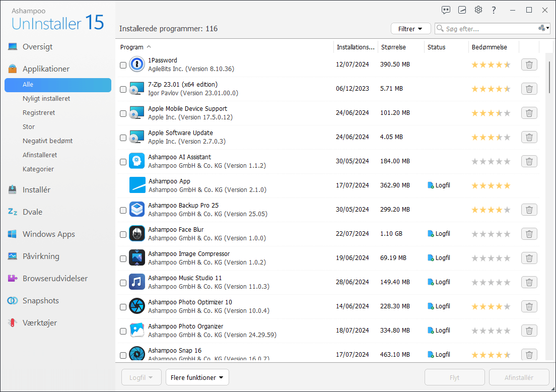Image resolution: width=556 pixels, height=392 pixels.
Task: Open Logfil link for Ashampoo App
Action: click(439, 185)
